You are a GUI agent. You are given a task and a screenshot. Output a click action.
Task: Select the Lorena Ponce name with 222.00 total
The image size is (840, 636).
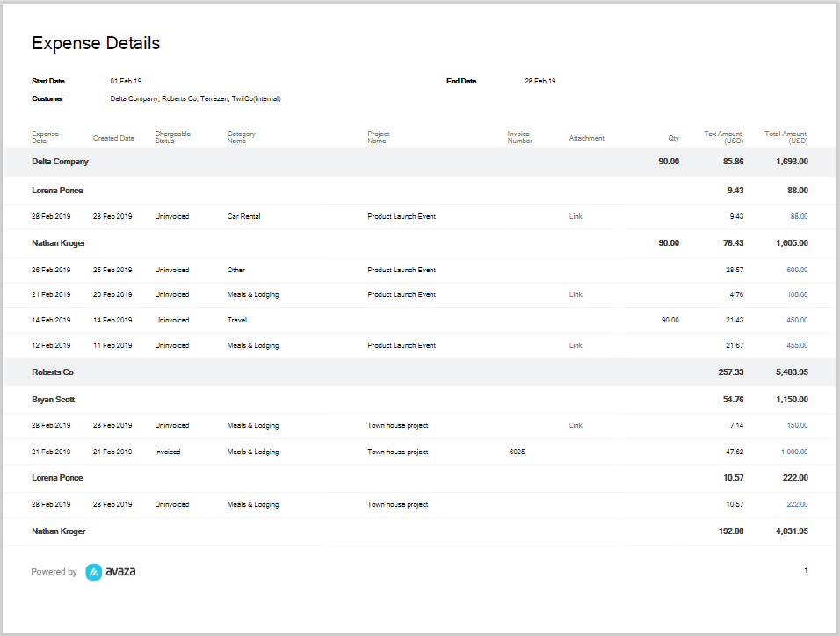point(57,478)
